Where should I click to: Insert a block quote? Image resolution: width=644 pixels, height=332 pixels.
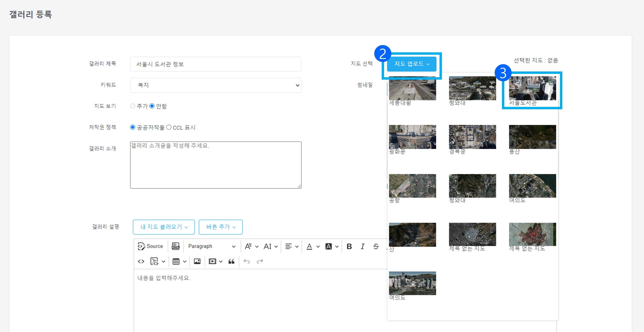click(x=231, y=261)
